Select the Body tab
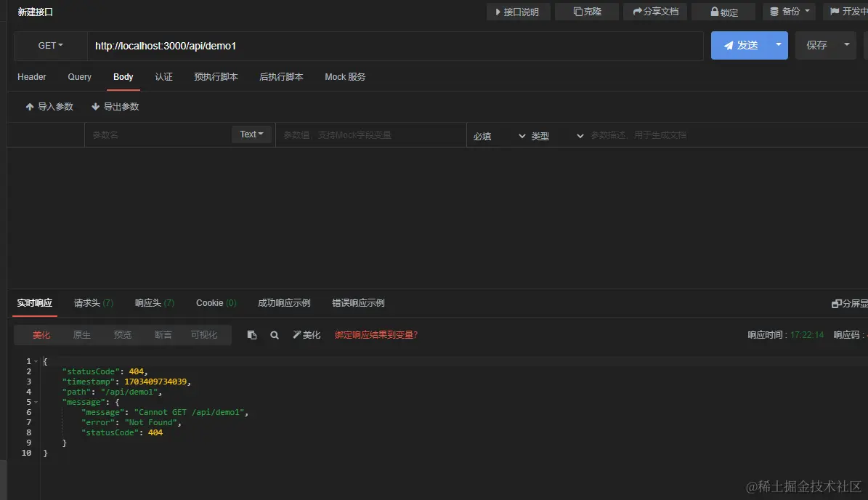 pyautogui.click(x=123, y=77)
